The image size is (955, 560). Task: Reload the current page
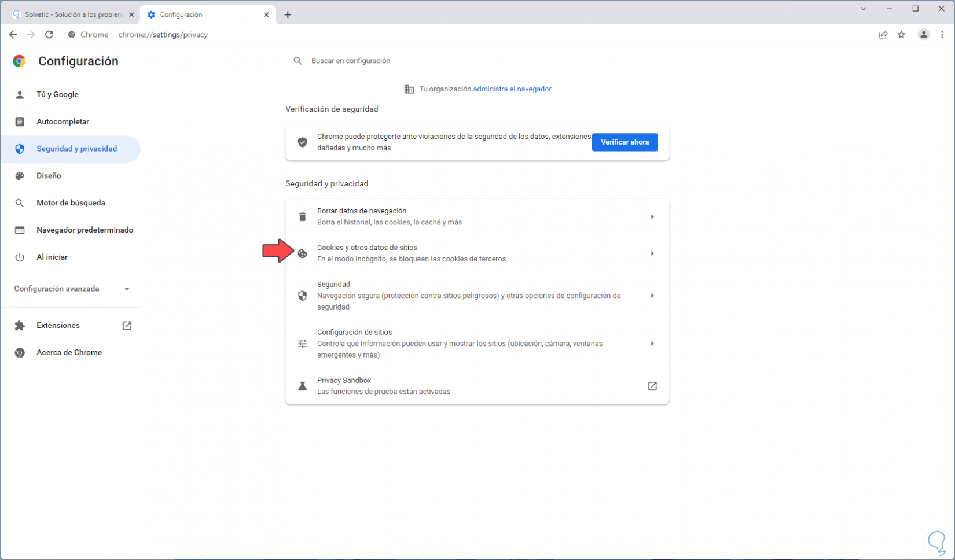pos(49,35)
